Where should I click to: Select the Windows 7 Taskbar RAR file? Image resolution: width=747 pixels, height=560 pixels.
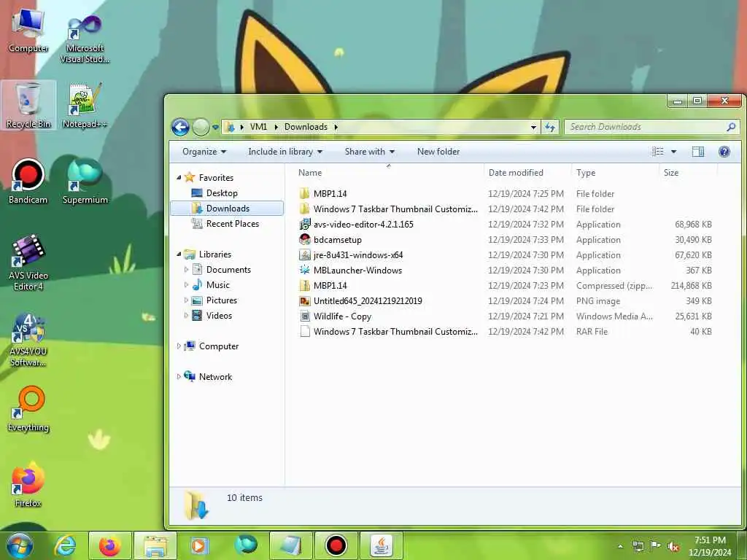coord(395,332)
